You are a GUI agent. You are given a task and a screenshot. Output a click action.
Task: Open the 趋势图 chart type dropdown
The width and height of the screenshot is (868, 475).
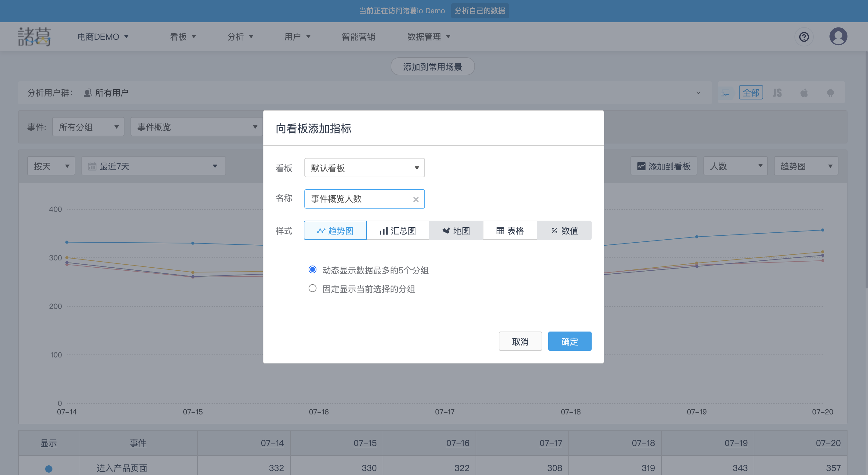point(806,166)
